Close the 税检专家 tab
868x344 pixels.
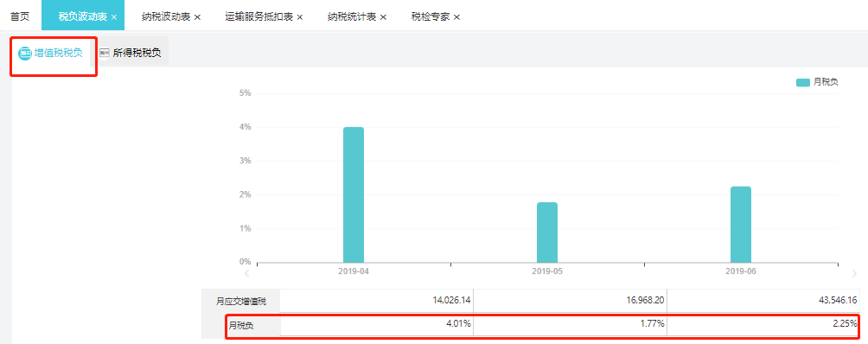(x=456, y=17)
